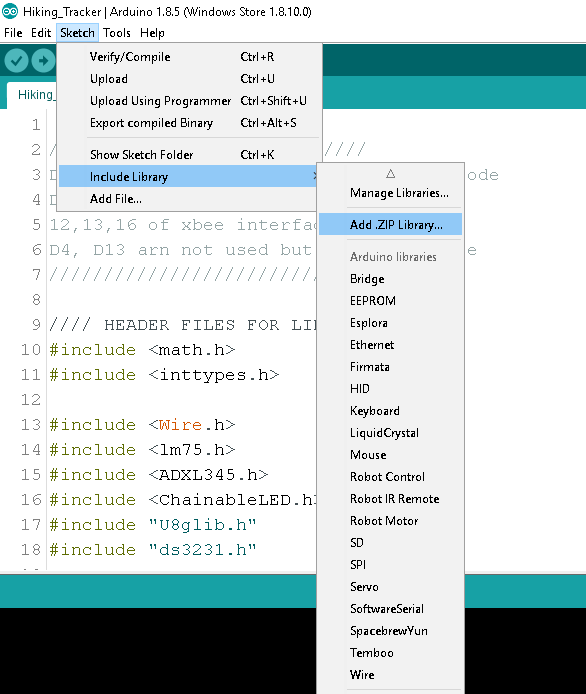Include the Wire library from list

point(390,675)
